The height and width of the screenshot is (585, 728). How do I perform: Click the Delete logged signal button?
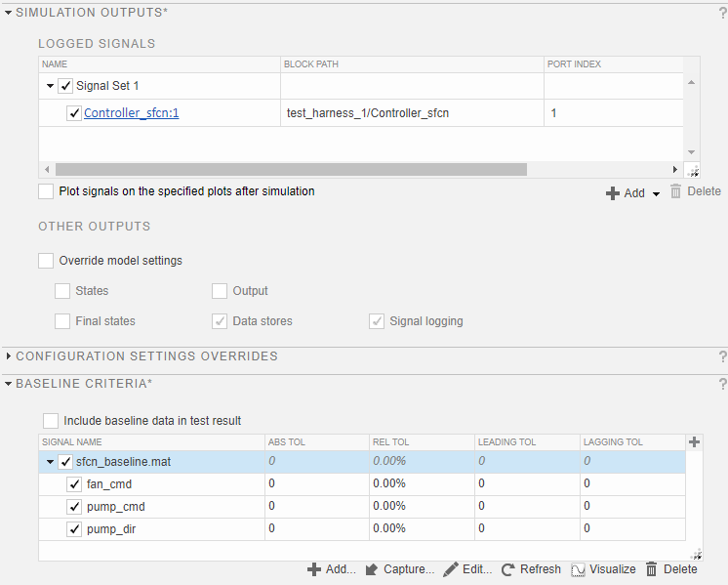click(695, 192)
